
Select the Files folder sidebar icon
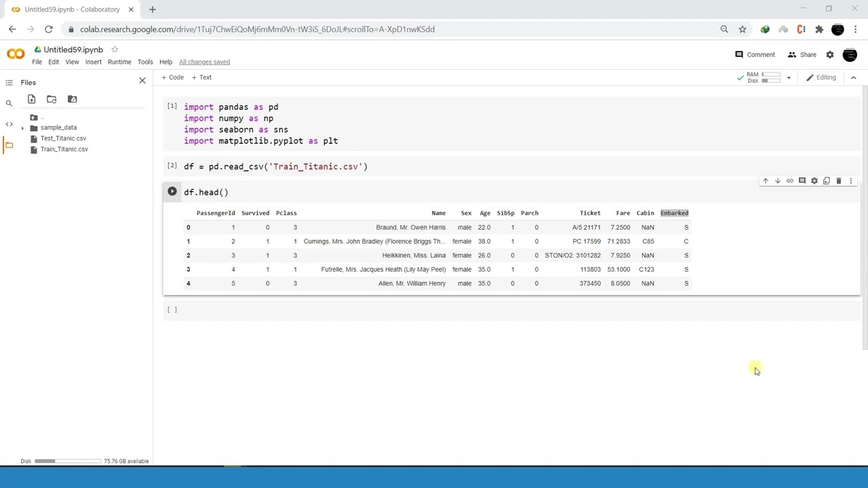[9, 145]
